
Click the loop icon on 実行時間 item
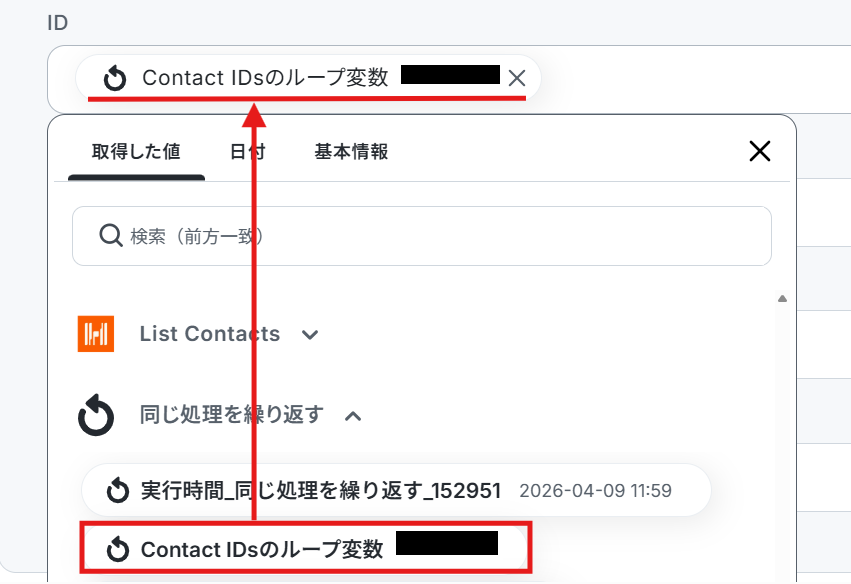click(x=118, y=491)
